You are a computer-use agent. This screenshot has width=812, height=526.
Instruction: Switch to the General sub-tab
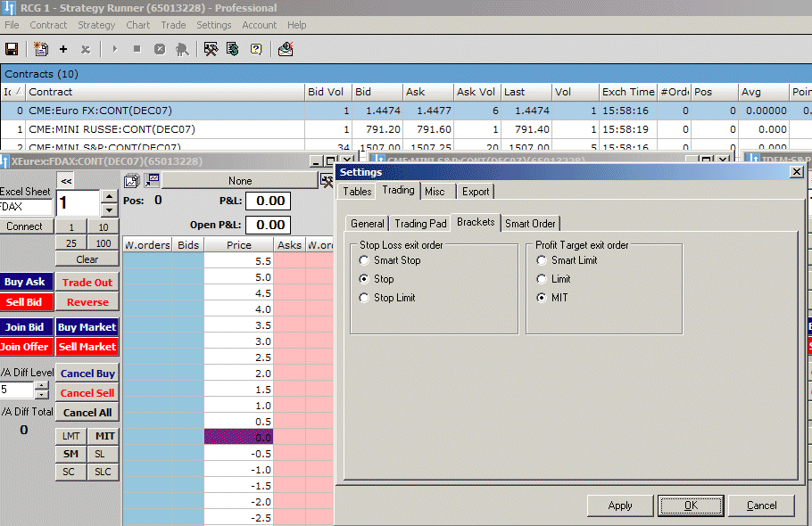tap(367, 224)
